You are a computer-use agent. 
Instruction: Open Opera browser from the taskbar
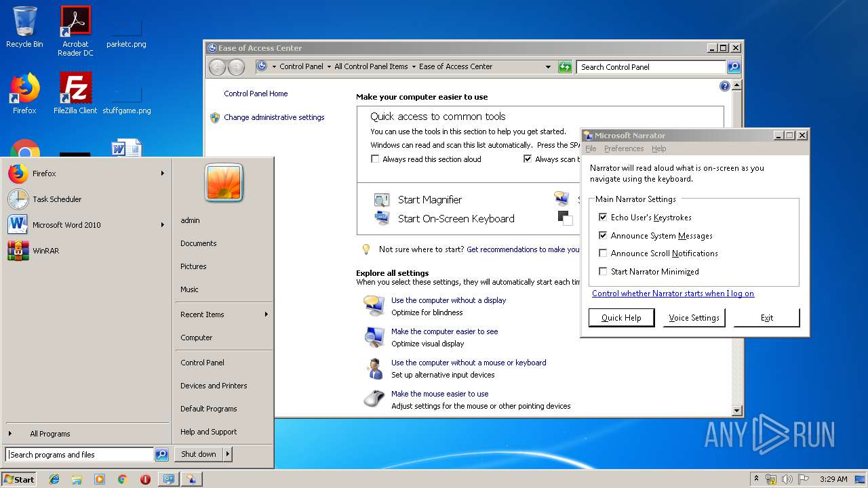(x=145, y=479)
